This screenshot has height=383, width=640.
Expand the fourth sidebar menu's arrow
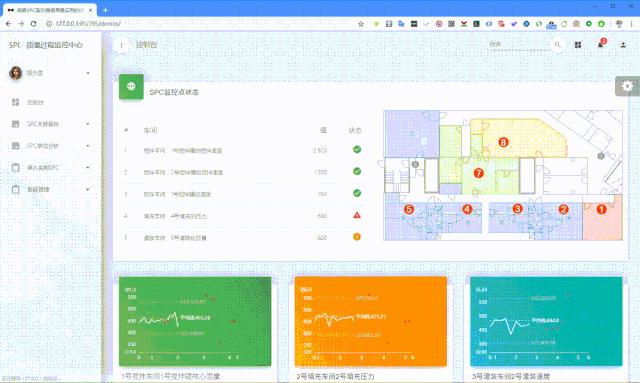click(88, 167)
